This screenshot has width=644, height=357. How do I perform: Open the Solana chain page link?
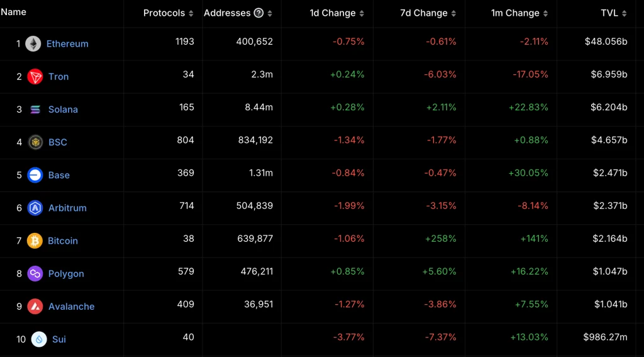[63, 110]
